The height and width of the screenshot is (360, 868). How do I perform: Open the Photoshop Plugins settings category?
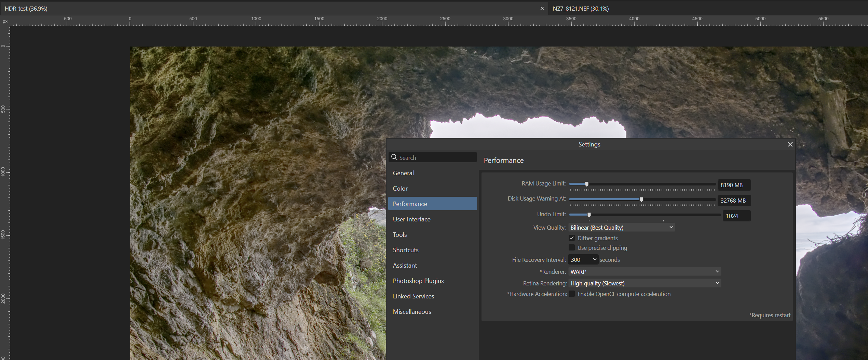pyautogui.click(x=432, y=281)
